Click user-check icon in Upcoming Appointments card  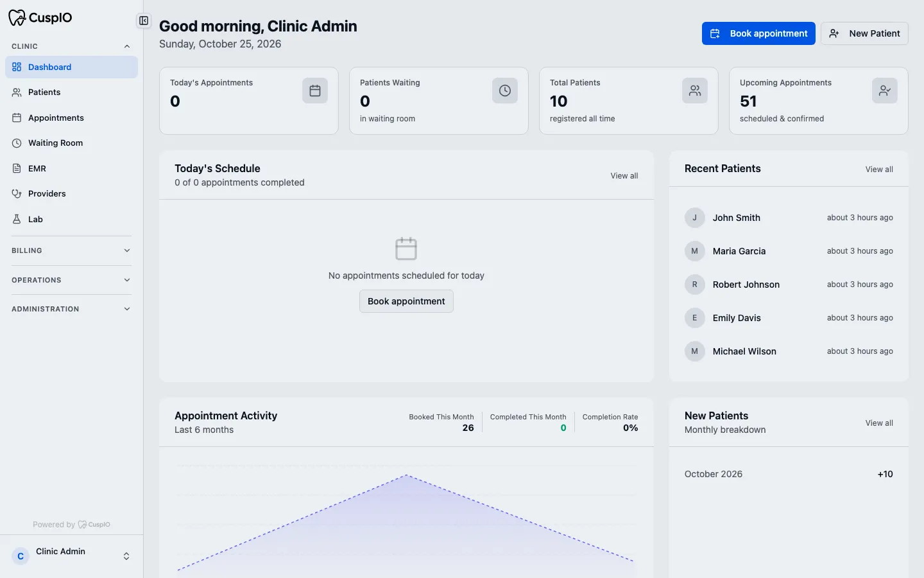(885, 91)
